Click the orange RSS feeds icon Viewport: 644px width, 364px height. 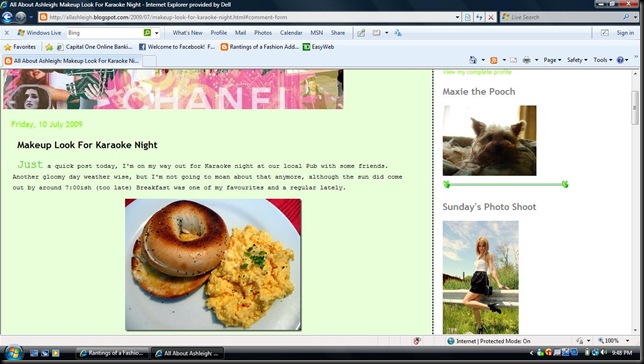pos(494,60)
